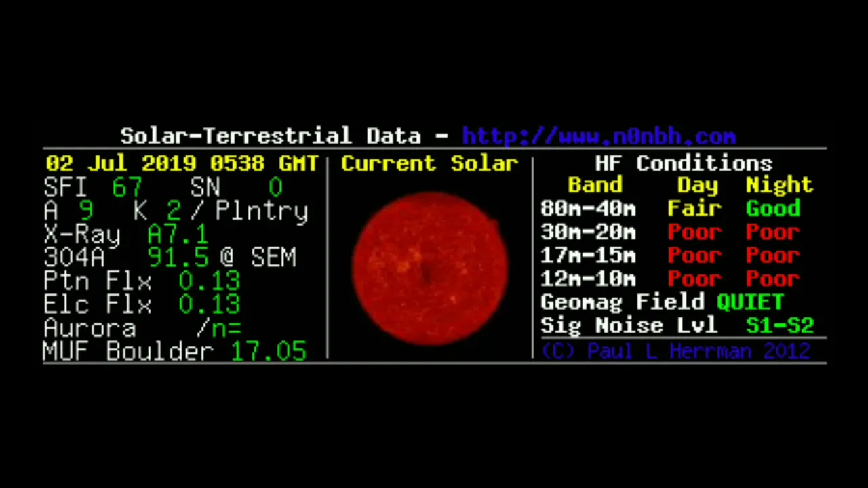Click the 30m-20m Day value Poor
Image resolution: width=868 pixels, height=488 pixels.
[694, 232]
